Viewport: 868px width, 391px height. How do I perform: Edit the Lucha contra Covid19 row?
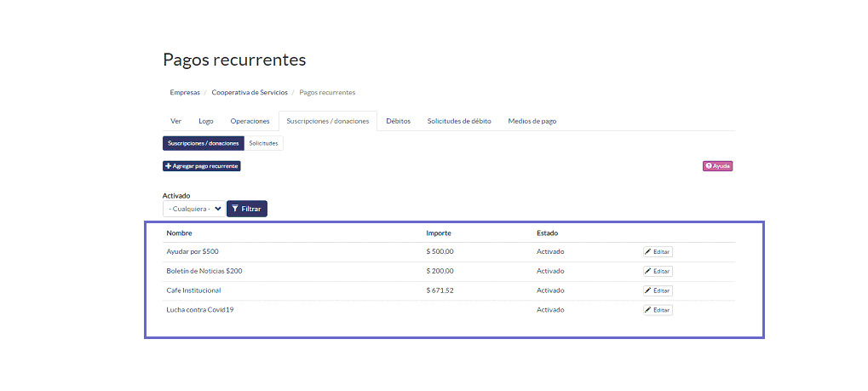pyautogui.click(x=658, y=310)
